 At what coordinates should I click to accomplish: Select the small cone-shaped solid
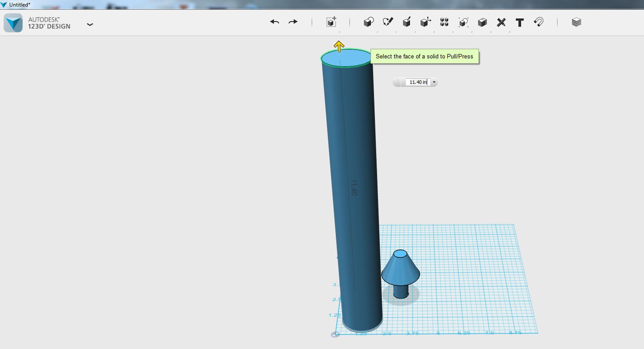point(400,272)
